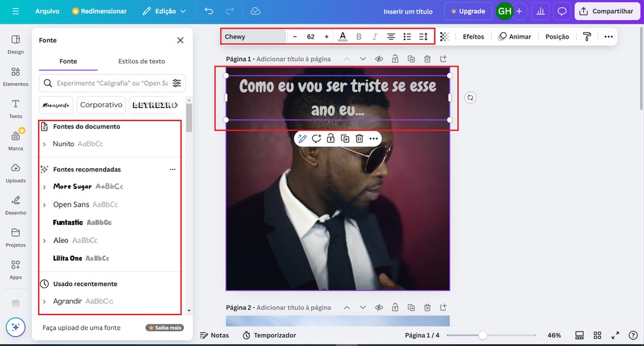Click the font search input field
The image size is (644, 346).
(111, 83)
